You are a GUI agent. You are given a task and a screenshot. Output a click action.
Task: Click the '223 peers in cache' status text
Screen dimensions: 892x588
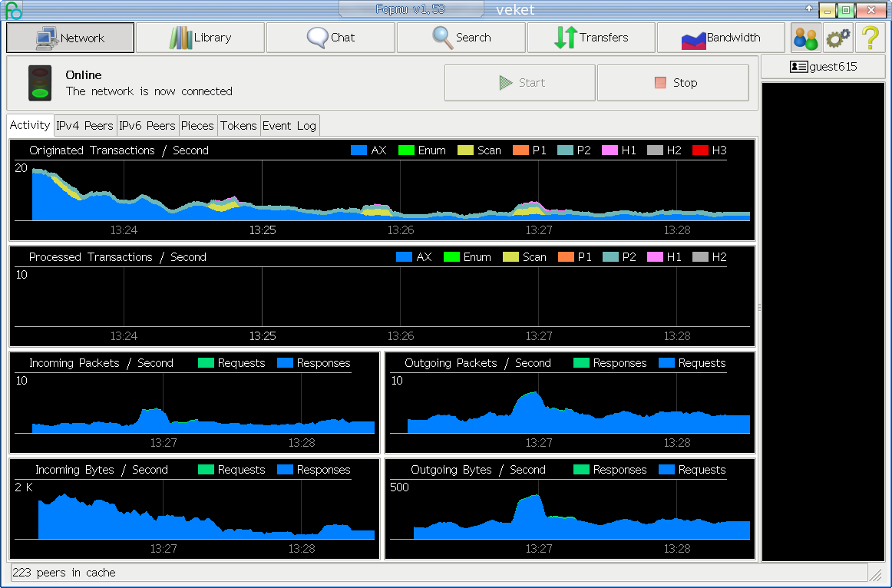coord(64,573)
